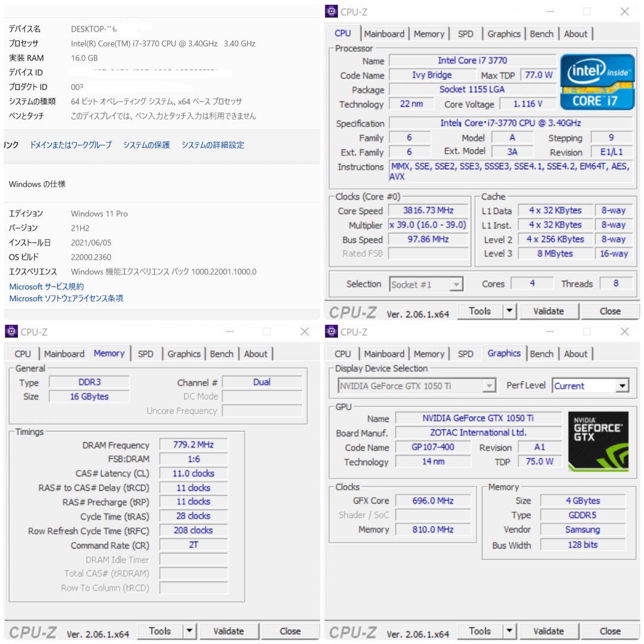Viewport: 644px width, 644px height.
Task: Click the Close button in the Graphics tab window
Action: tap(610, 631)
